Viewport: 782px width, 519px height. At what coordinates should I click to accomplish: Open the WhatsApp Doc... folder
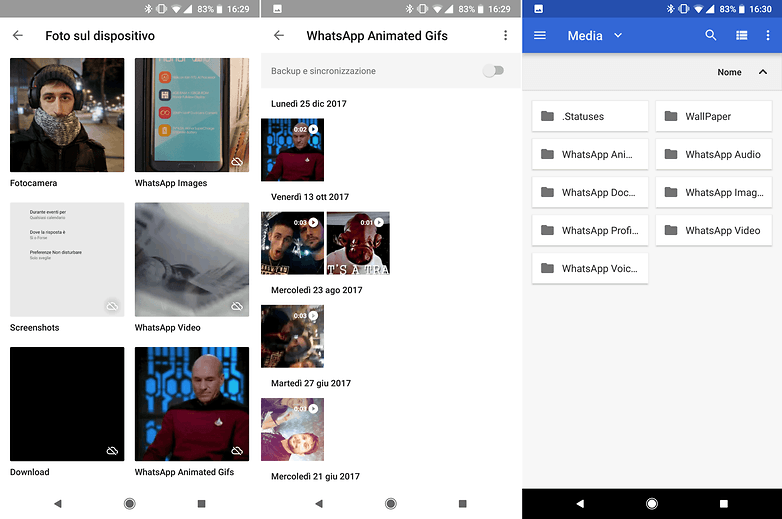coord(590,192)
